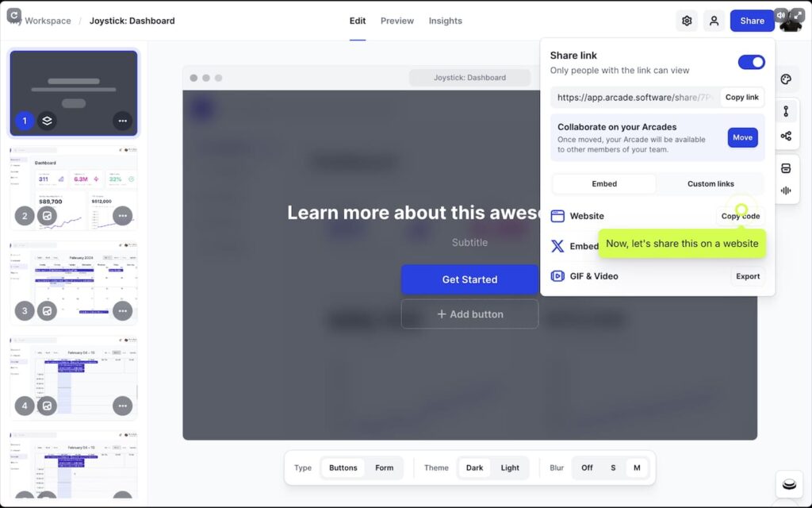Click the Copy link button
812x508 pixels.
741,98
